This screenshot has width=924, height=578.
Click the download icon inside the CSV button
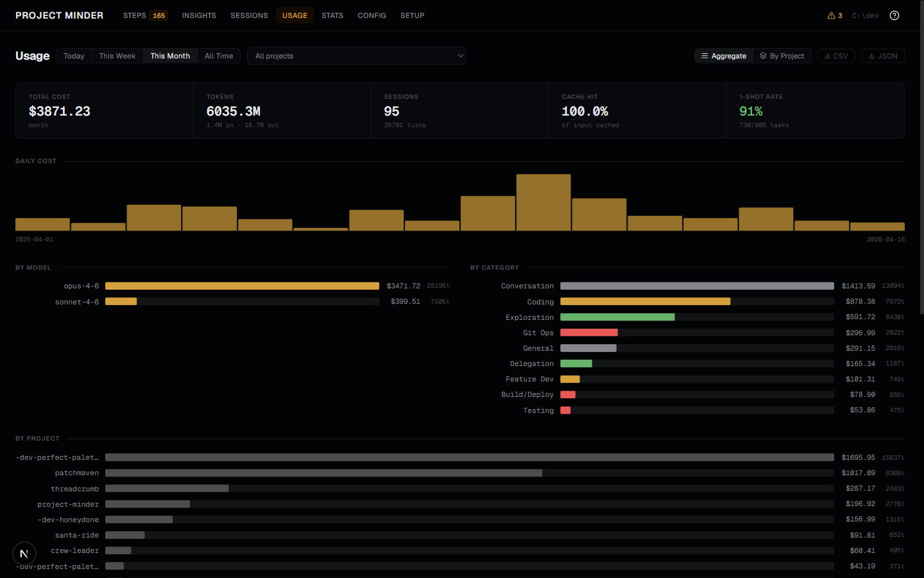pos(828,56)
